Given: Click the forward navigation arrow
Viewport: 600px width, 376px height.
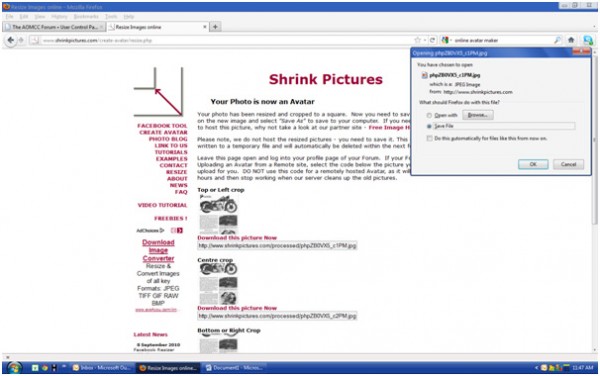Looking at the screenshot, I should point(21,40).
